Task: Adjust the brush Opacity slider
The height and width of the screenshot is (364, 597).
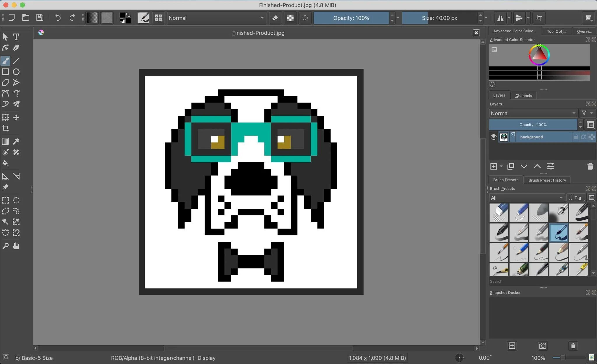Action: coord(351,18)
